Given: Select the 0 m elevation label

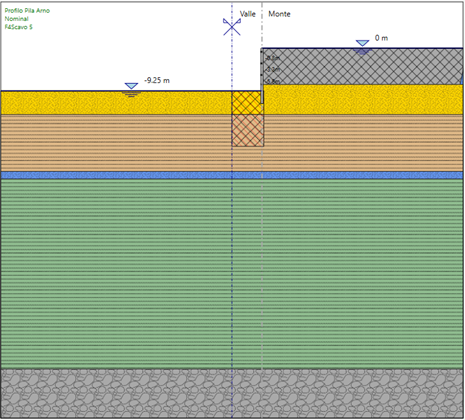Looking at the screenshot, I should [x=381, y=38].
